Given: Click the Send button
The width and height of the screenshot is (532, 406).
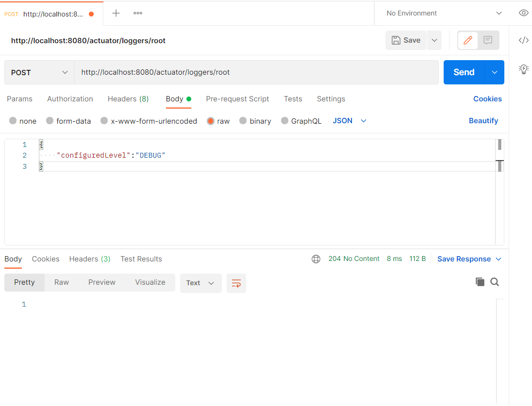Looking at the screenshot, I should click(x=464, y=72).
